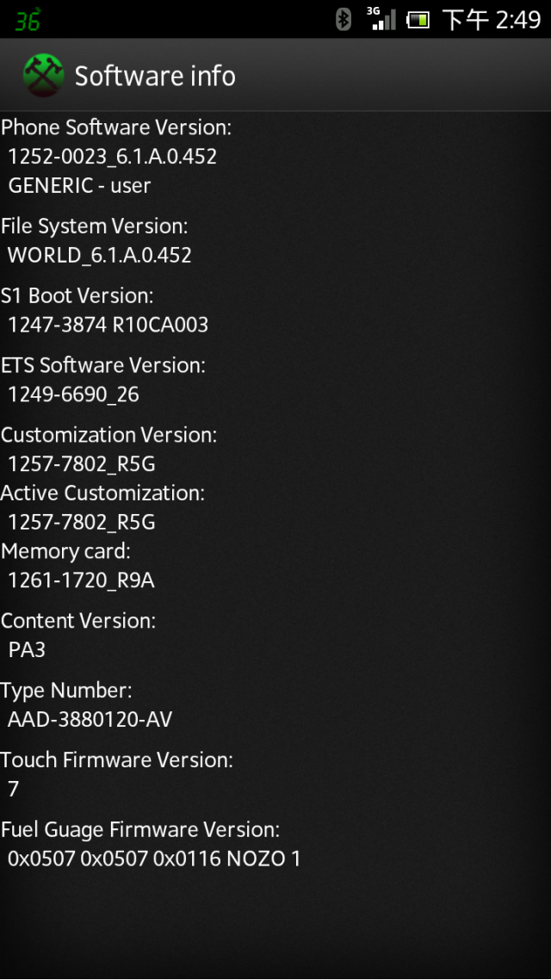Tap ETS Software Version value 1249-6690_26
This screenshot has width=551, height=980.
tap(74, 395)
